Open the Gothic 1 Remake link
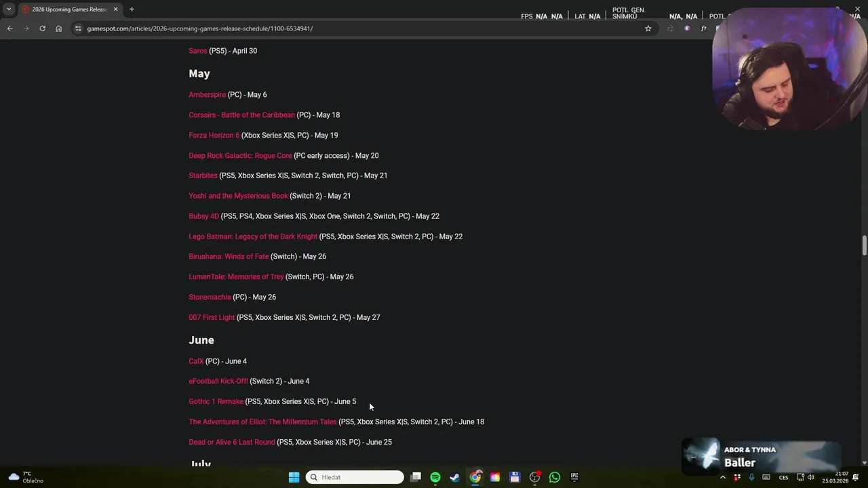This screenshot has width=868, height=488. tap(216, 401)
